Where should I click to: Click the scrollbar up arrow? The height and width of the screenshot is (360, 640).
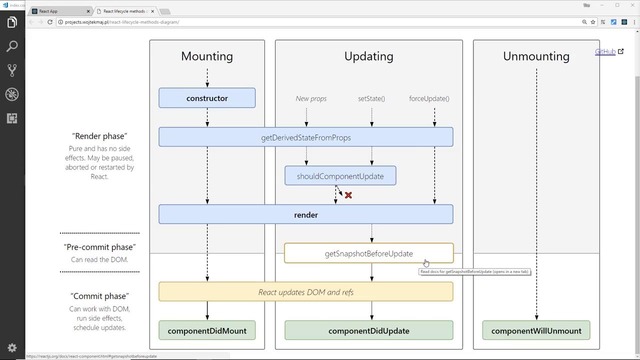(x=637, y=32)
